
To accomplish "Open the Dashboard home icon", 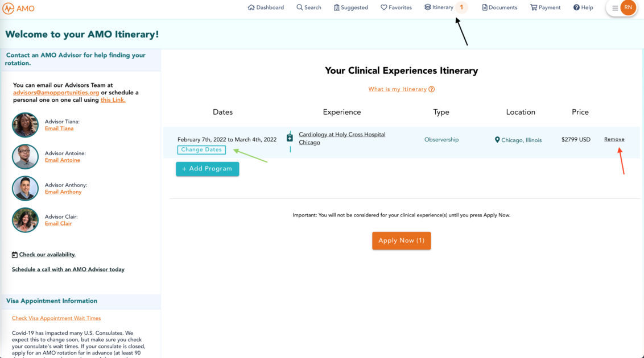I will coord(251,7).
